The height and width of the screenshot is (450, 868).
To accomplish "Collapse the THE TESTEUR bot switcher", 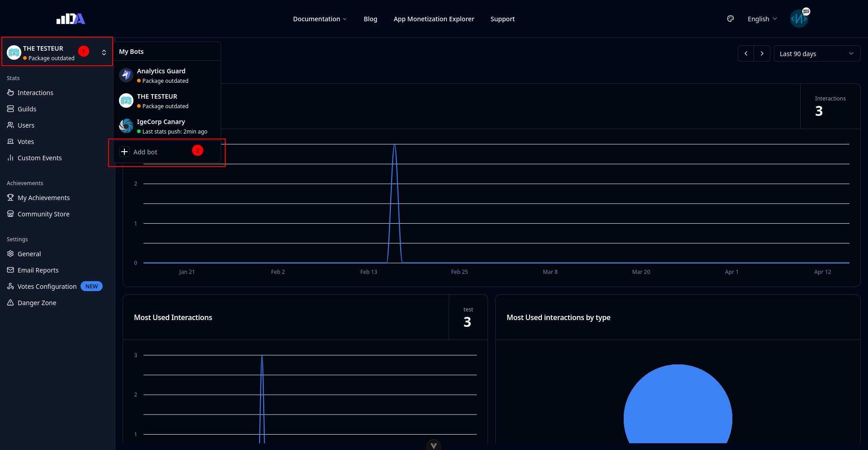I will (x=104, y=53).
